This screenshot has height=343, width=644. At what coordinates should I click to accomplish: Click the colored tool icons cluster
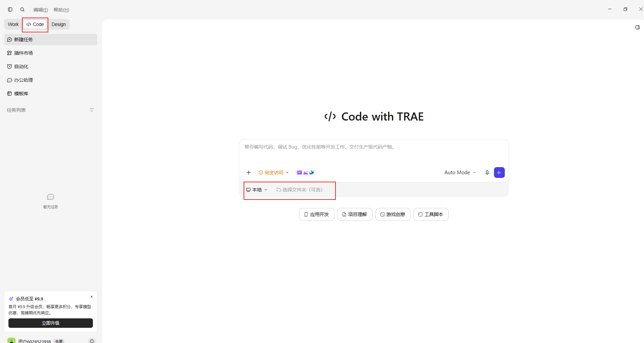(x=305, y=173)
